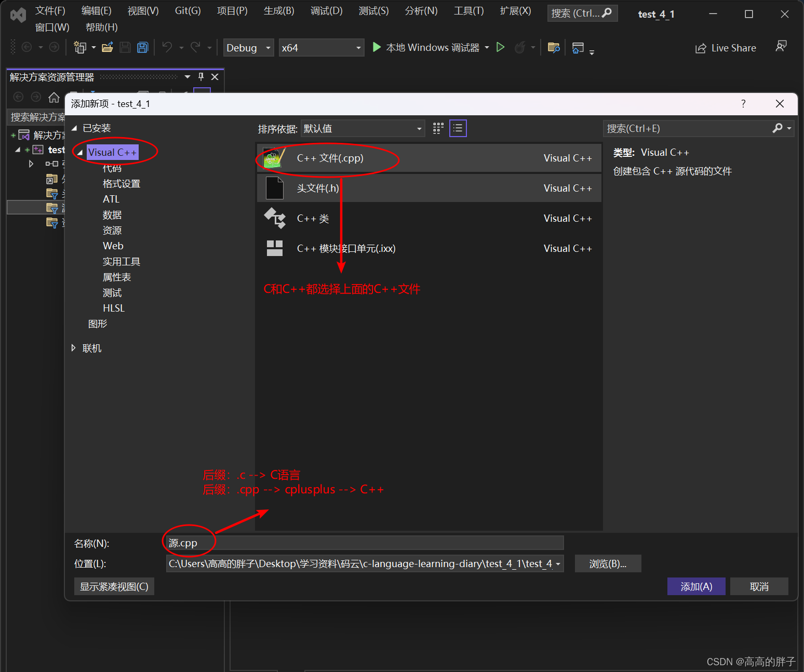The image size is (804, 672).
Task: Collapse the 已安装 tree node
Action: pos(74,128)
